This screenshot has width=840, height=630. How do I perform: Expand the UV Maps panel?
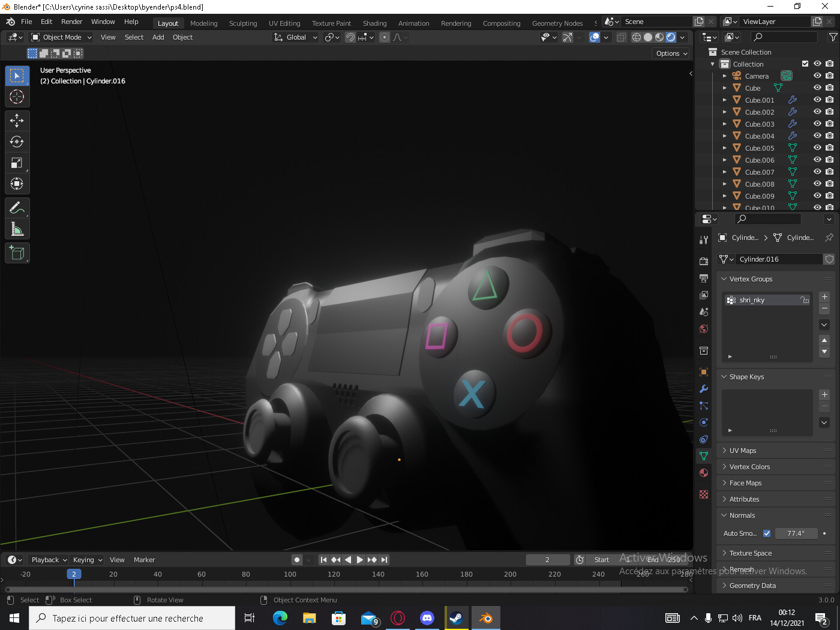coord(744,450)
